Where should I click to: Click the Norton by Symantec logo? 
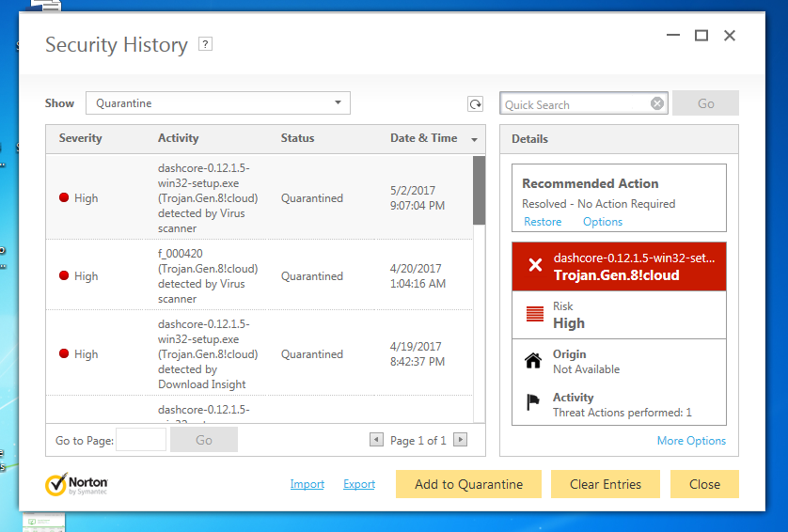pyautogui.click(x=76, y=484)
